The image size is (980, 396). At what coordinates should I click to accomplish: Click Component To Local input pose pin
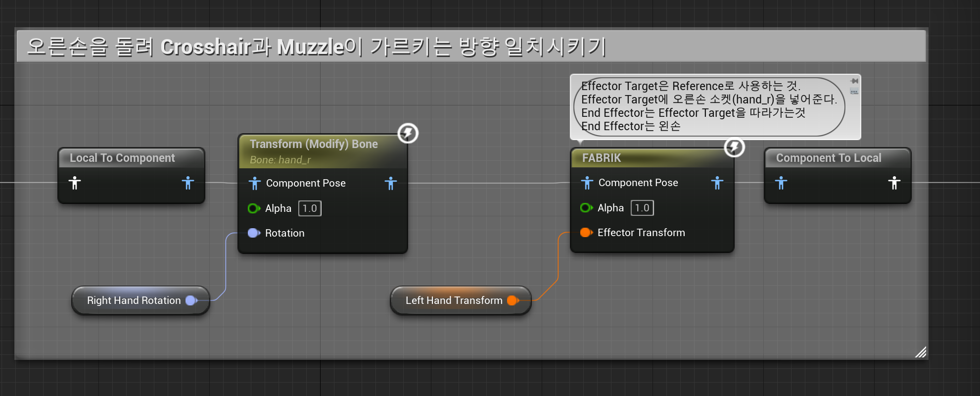pyautogui.click(x=781, y=183)
